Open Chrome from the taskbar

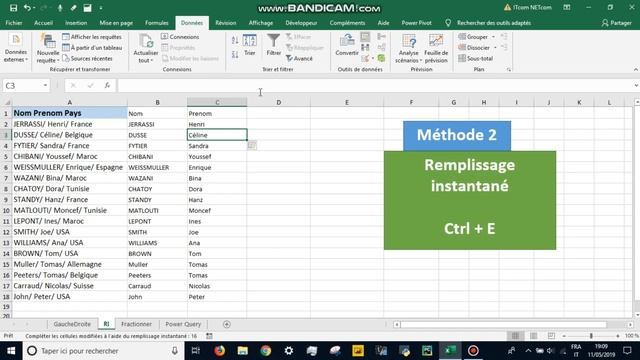pyautogui.click(x=266, y=351)
